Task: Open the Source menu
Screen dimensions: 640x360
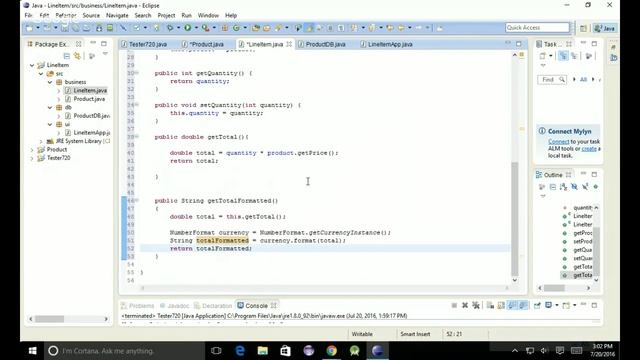Action: tap(91, 16)
